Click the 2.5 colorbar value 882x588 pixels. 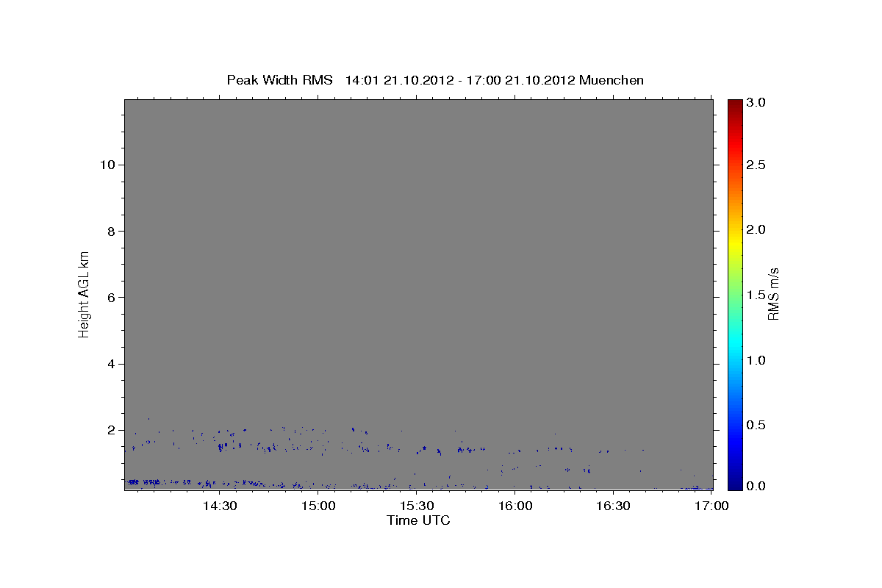click(756, 165)
